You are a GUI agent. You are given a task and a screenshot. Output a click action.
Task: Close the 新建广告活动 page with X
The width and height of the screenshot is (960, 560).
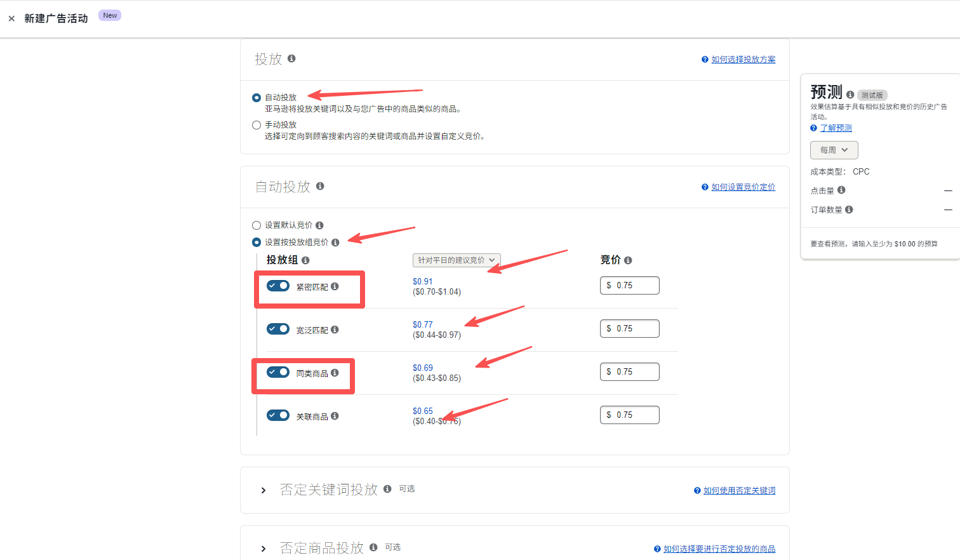click(x=11, y=19)
